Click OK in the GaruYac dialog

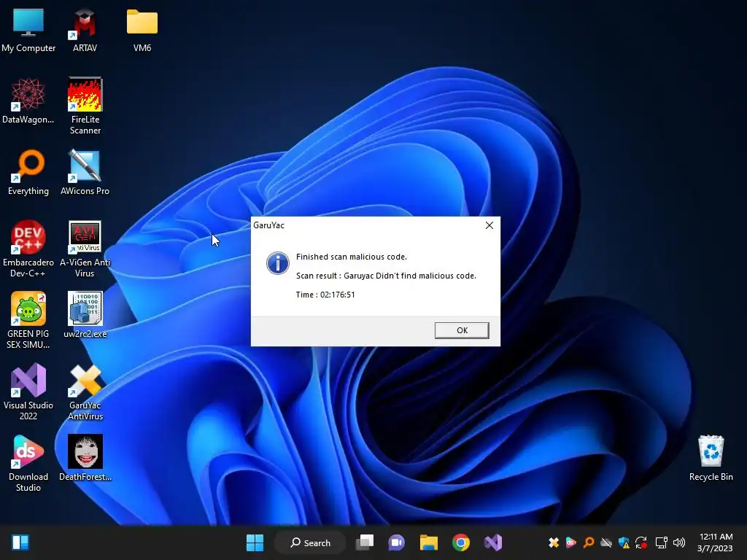(462, 330)
